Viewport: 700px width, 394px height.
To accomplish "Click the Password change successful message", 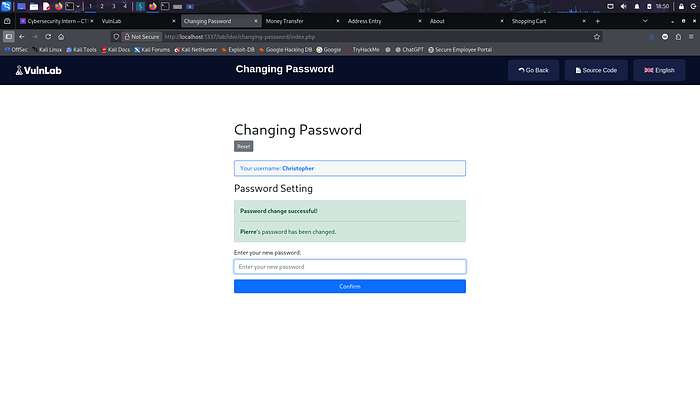I will 279,211.
